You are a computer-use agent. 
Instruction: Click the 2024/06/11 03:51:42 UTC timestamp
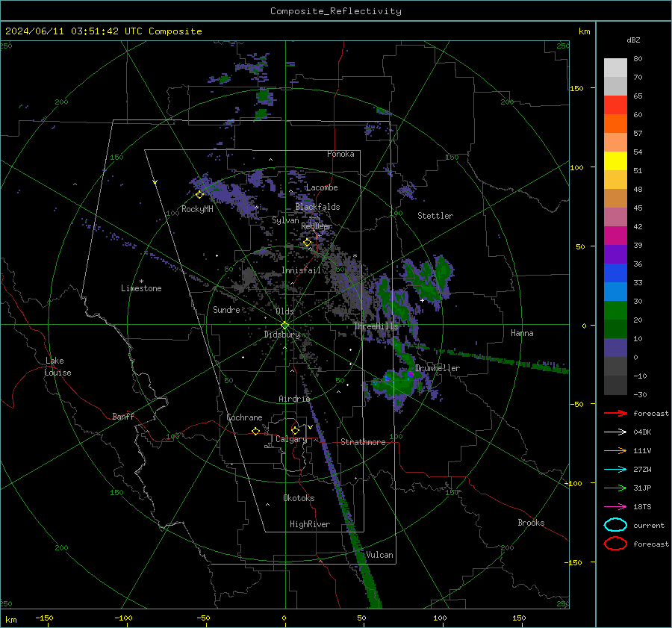coord(74,31)
